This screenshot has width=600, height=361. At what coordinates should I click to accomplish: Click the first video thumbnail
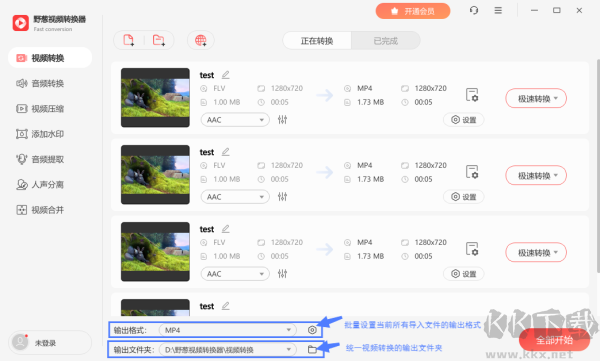click(155, 98)
